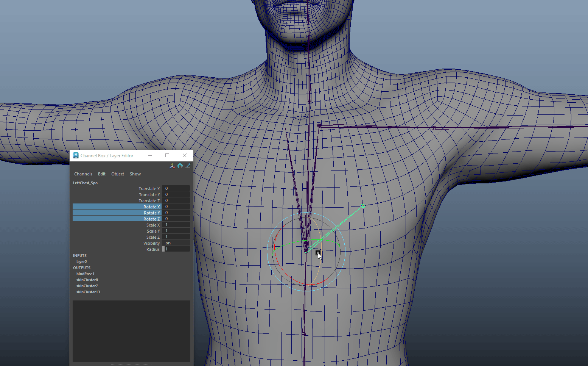588x366 pixels.
Task: Open the Object dropdown menu
Action: (118, 174)
